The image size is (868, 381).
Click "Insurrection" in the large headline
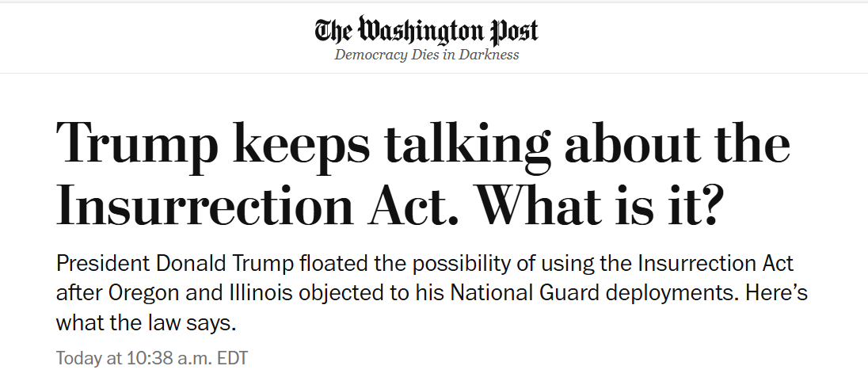(x=207, y=204)
